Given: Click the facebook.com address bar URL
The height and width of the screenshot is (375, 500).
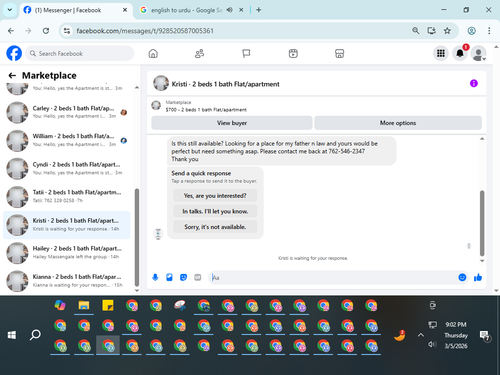Looking at the screenshot, I should point(145,31).
